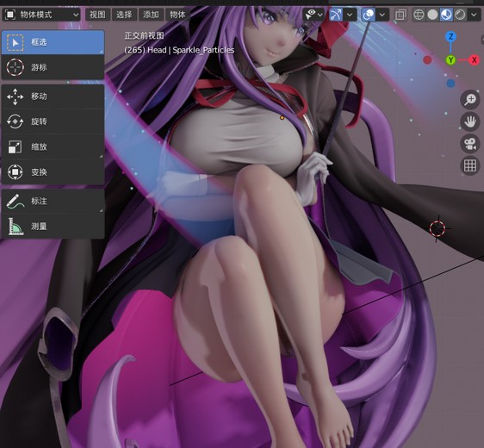This screenshot has width=484, height=448.
Task: Click the Z axis on navigation gizmo
Action: click(450, 37)
